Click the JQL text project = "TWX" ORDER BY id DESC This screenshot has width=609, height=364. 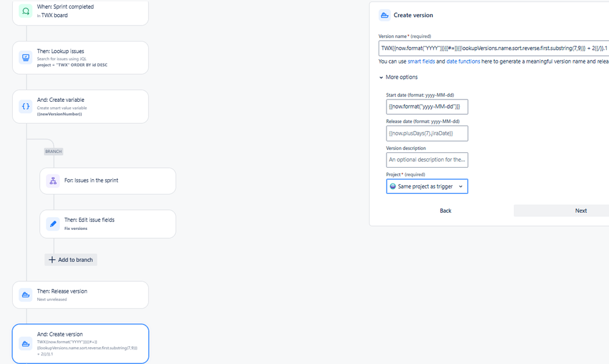tap(73, 65)
